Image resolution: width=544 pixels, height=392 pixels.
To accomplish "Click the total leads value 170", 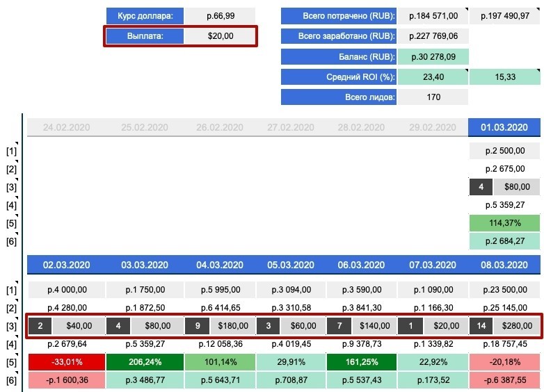I will [x=433, y=97].
